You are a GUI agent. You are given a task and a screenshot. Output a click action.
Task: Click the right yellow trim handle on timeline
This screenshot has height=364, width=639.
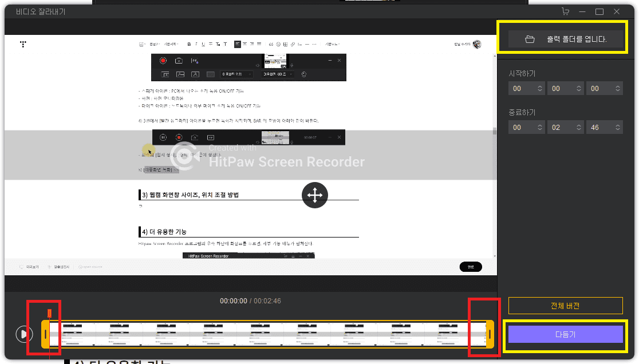(x=490, y=334)
